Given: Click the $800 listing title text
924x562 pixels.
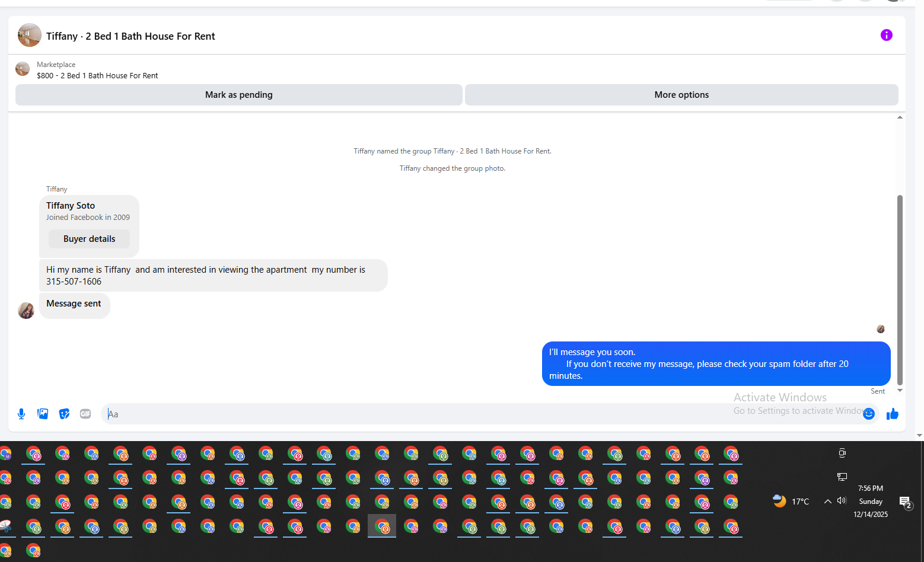Looking at the screenshot, I should 97,76.
